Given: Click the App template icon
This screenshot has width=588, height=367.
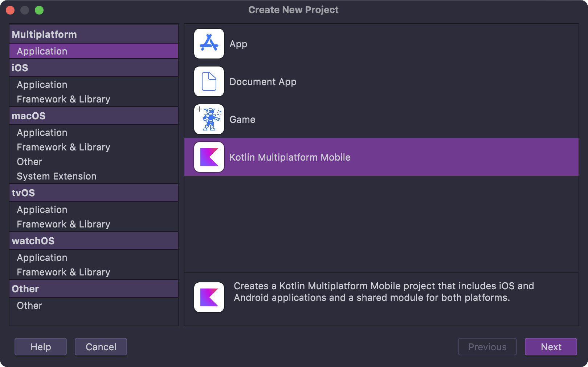Looking at the screenshot, I should click(209, 44).
